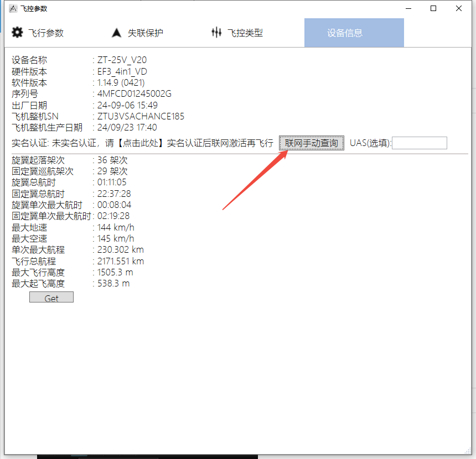Click the 230.302 km value
The image size is (476, 459).
click(121, 249)
